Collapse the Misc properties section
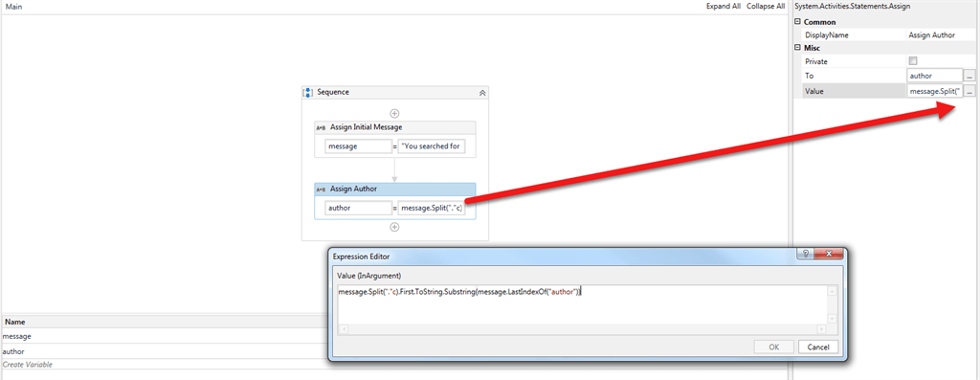Screen dimensions: 980x380 pyautogui.click(x=797, y=48)
